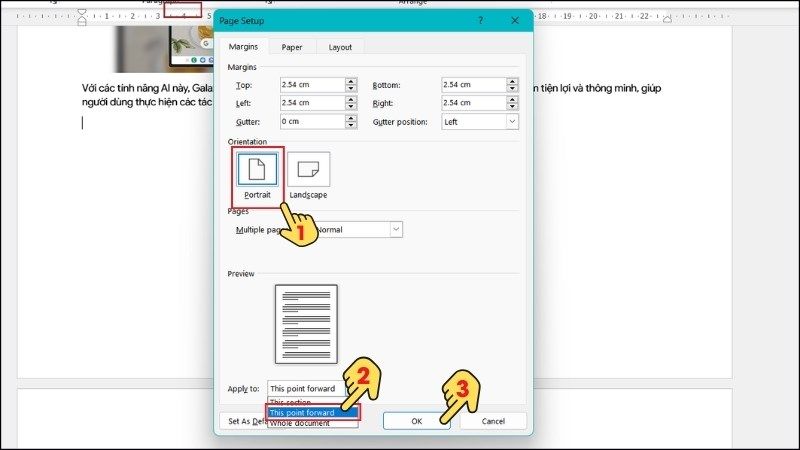
Task: Open the Multiple pages dropdown
Action: pyautogui.click(x=396, y=230)
